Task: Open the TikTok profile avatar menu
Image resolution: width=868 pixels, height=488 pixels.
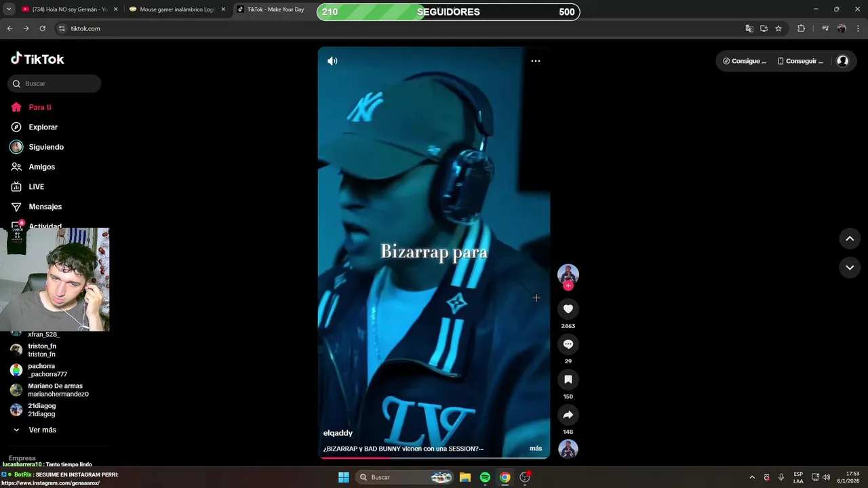Action: click(x=842, y=61)
